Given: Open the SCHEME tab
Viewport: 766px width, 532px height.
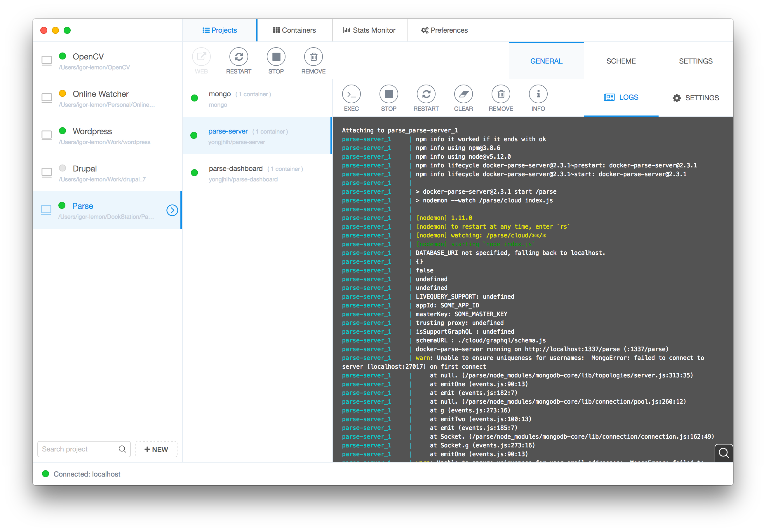Looking at the screenshot, I should pos(621,61).
